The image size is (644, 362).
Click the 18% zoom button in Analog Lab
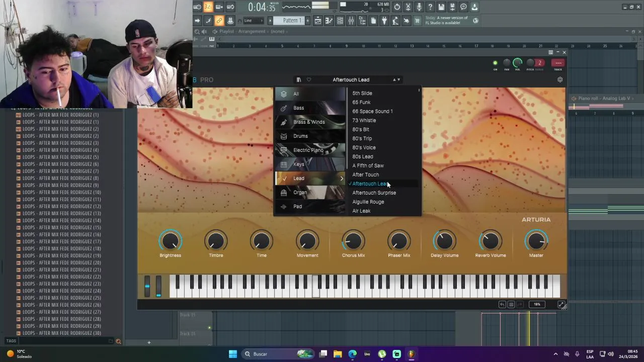(x=537, y=304)
